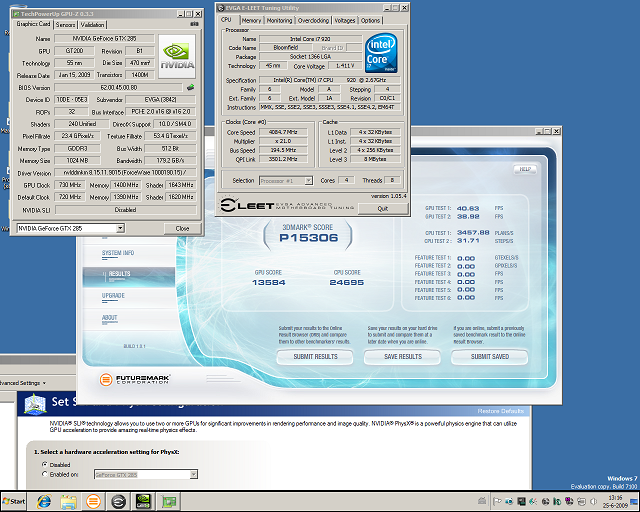Click the Help button in 3DMark

[525, 169]
